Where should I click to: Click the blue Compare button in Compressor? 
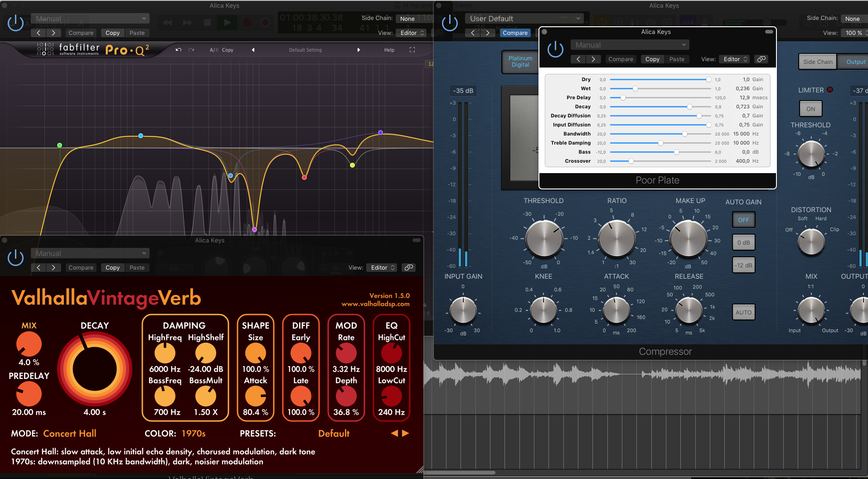515,33
